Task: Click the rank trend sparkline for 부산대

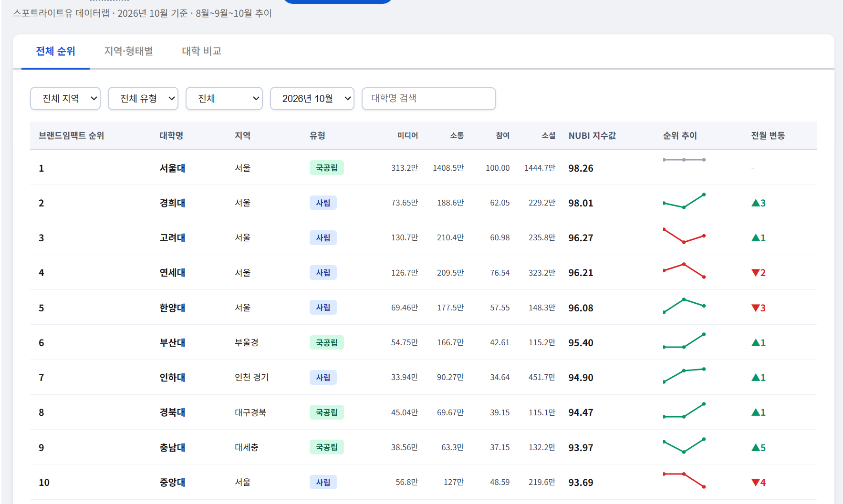Action: [x=684, y=340]
